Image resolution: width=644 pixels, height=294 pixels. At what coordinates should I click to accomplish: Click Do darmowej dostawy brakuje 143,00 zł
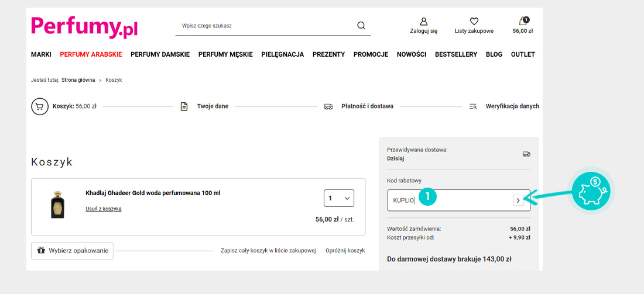[x=449, y=259]
